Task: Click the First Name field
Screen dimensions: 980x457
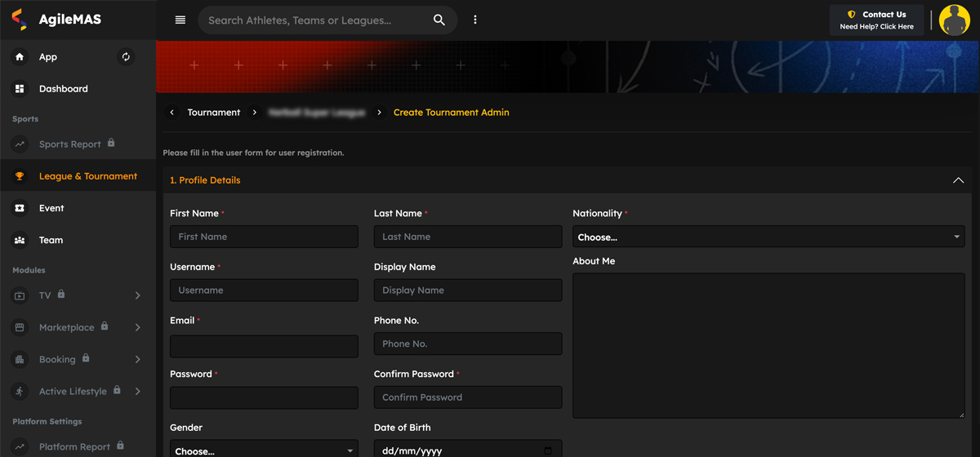Action: (x=264, y=237)
